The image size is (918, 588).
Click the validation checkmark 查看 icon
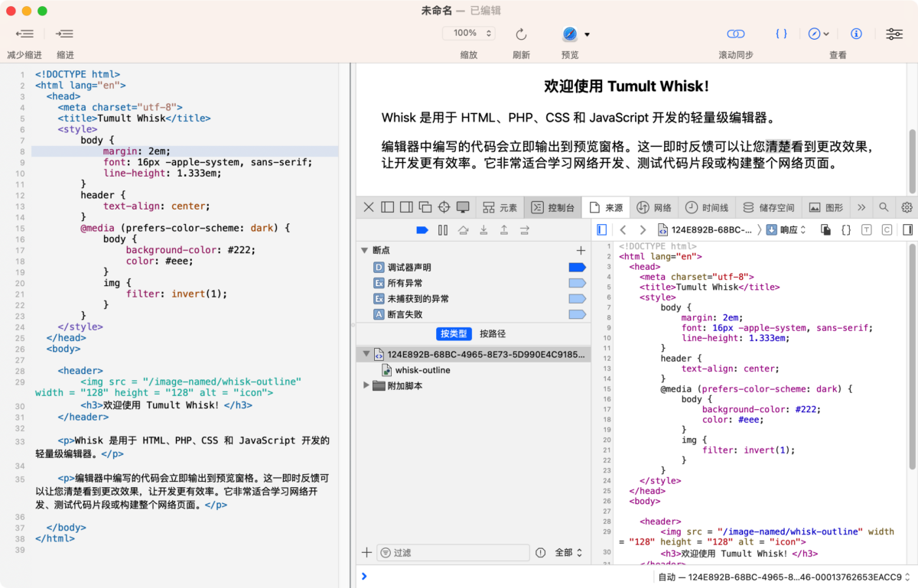[814, 34]
